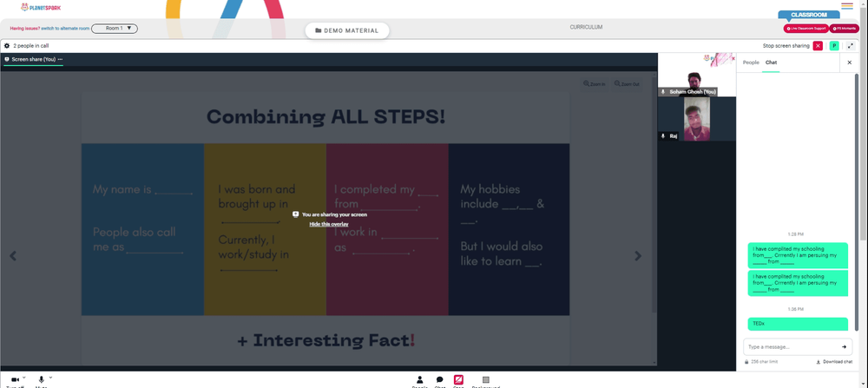The width and height of the screenshot is (868, 388).
Task: Click switch to alternate room link
Action: [65, 29]
